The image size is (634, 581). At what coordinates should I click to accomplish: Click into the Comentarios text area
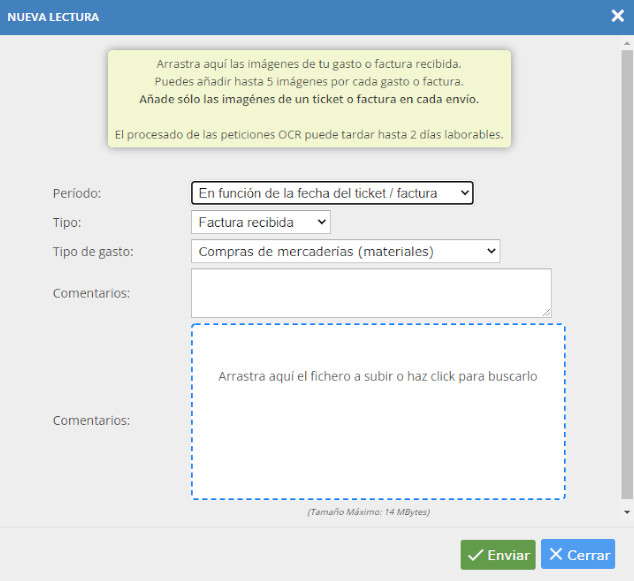(371, 293)
